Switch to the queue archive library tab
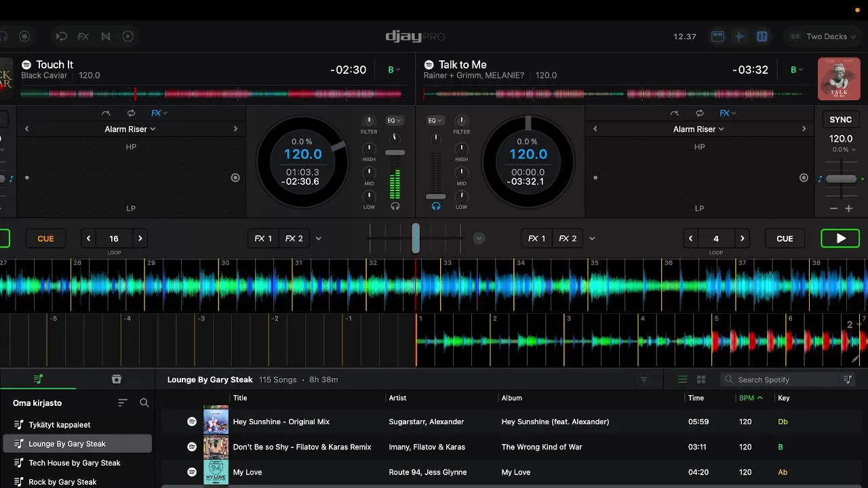This screenshot has width=868, height=488. pos(116,380)
